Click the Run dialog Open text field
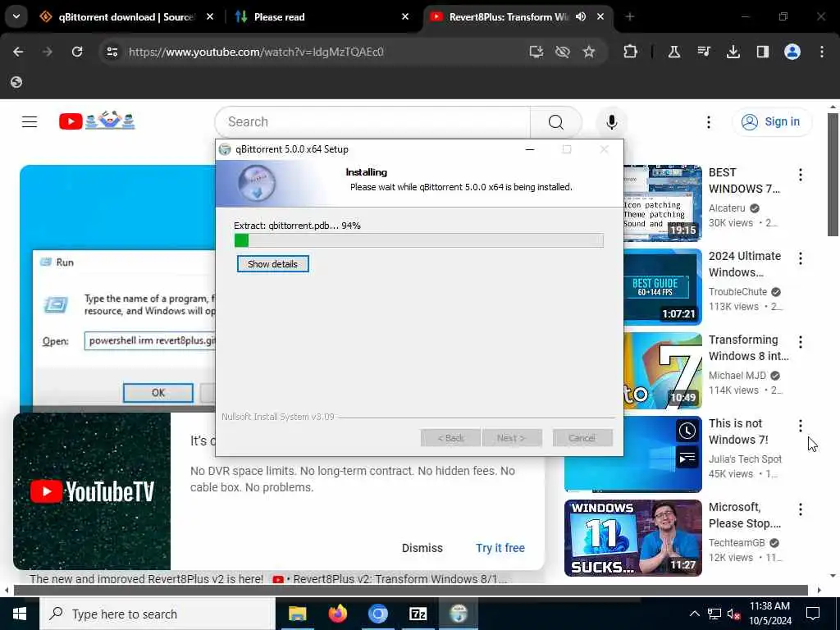 150,340
